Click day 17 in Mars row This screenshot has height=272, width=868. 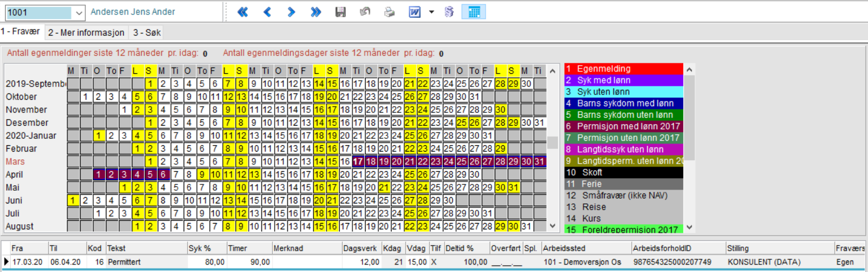click(x=358, y=161)
